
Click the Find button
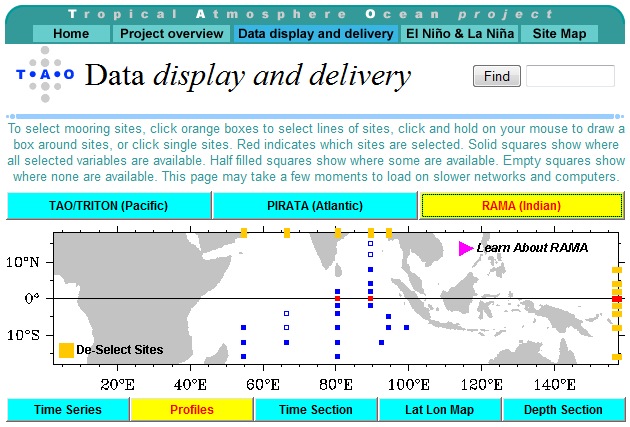pyautogui.click(x=497, y=76)
